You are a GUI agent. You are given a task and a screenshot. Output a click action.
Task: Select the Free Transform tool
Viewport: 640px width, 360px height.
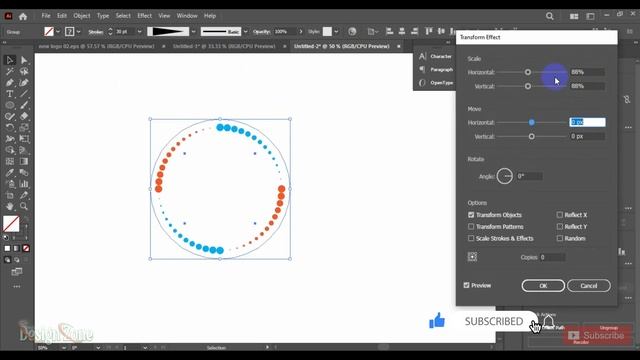pyautogui.click(x=24, y=139)
